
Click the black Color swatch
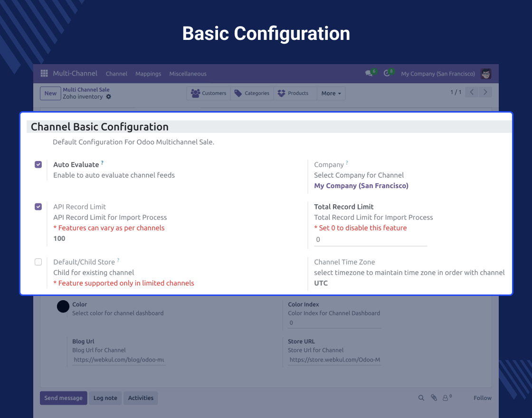tap(63, 306)
